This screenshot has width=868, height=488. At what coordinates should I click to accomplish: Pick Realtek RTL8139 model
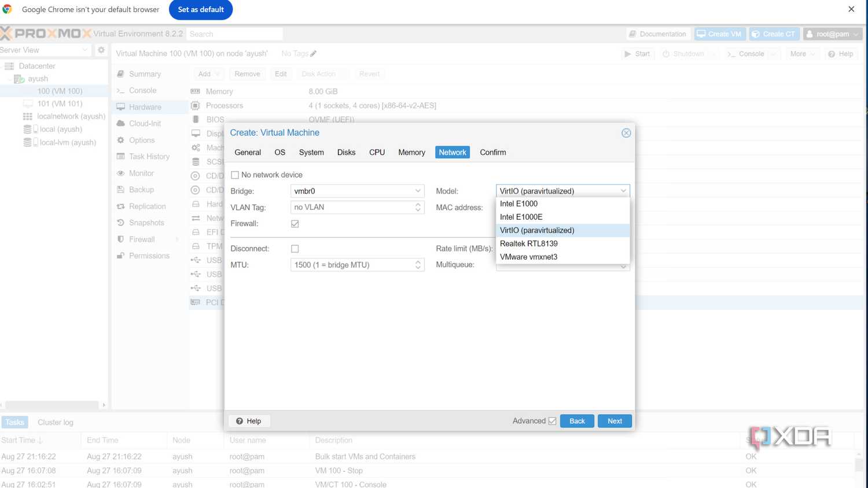pyautogui.click(x=562, y=243)
